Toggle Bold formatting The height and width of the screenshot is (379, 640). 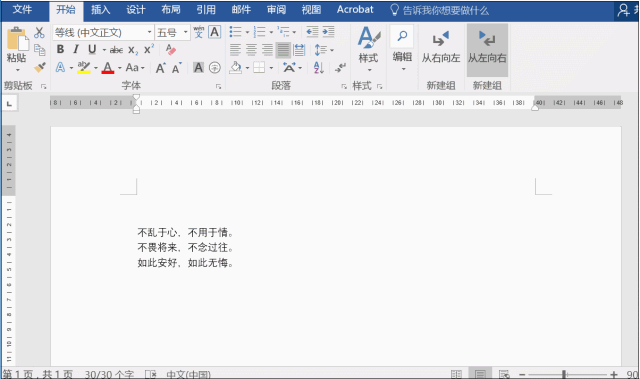[60, 49]
